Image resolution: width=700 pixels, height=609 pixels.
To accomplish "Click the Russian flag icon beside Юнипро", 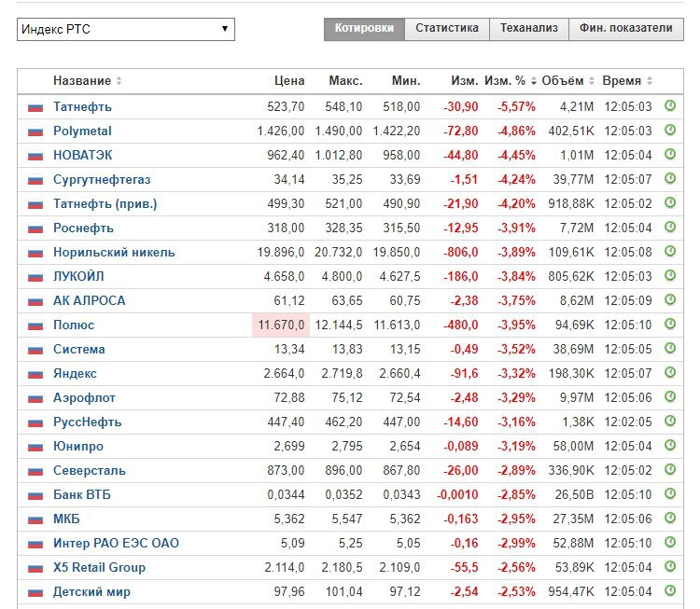I will click(35, 447).
